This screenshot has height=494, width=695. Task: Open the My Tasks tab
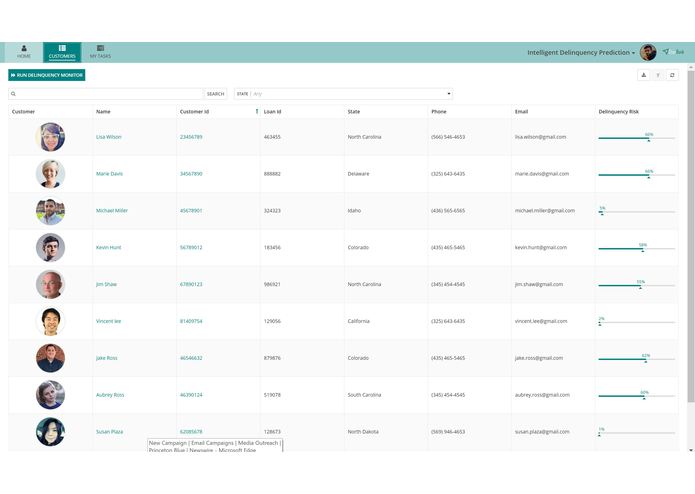(x=100, y=52)
